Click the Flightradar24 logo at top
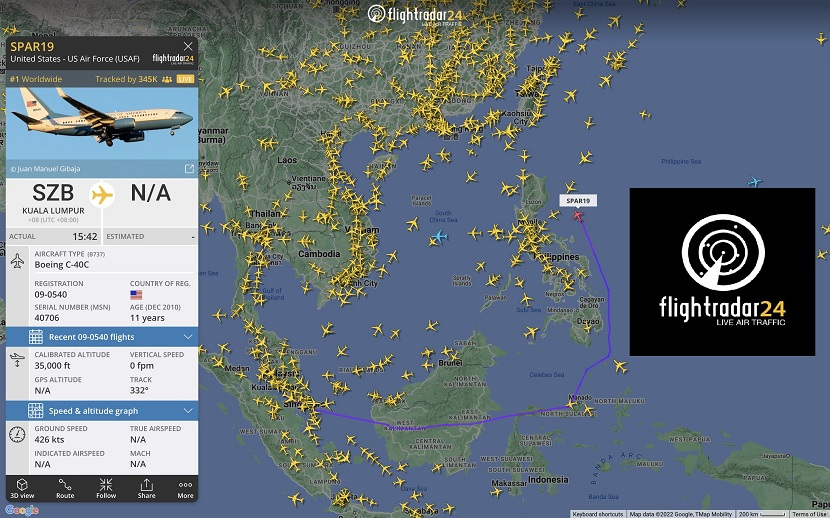Viewport: 830px width, 518px height. (x=415, y=15)
